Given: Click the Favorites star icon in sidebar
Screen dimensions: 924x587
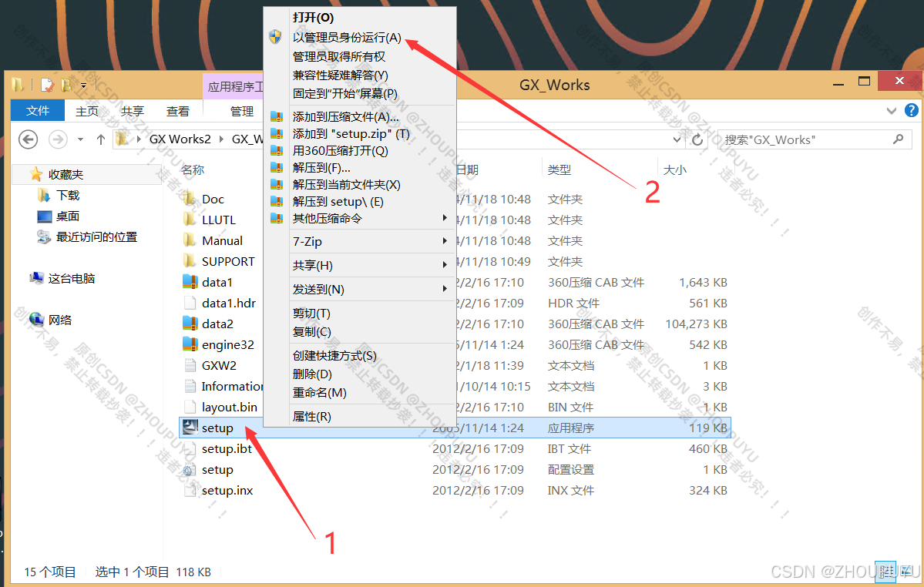Looking at the screenshot, I should [x=36, y=173].
